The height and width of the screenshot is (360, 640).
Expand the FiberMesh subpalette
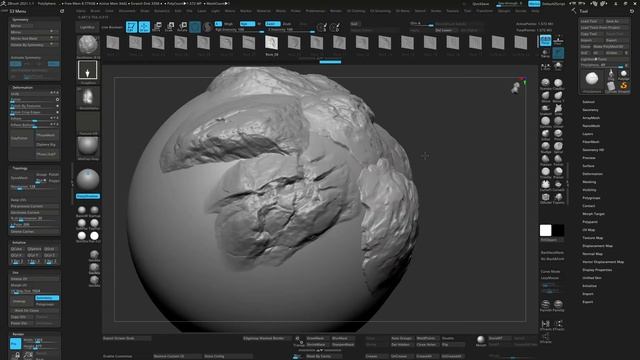pyautogui.click(x=591, y=142)
